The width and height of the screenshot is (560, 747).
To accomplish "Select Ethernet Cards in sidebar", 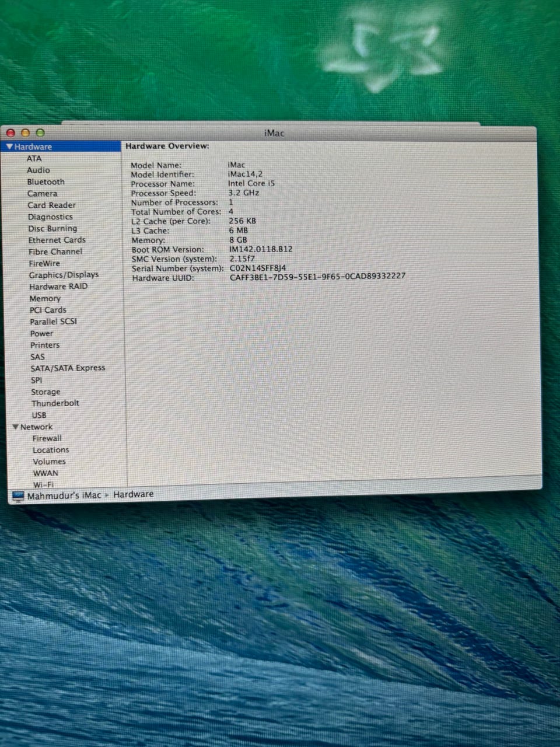I will coord(57,240).
